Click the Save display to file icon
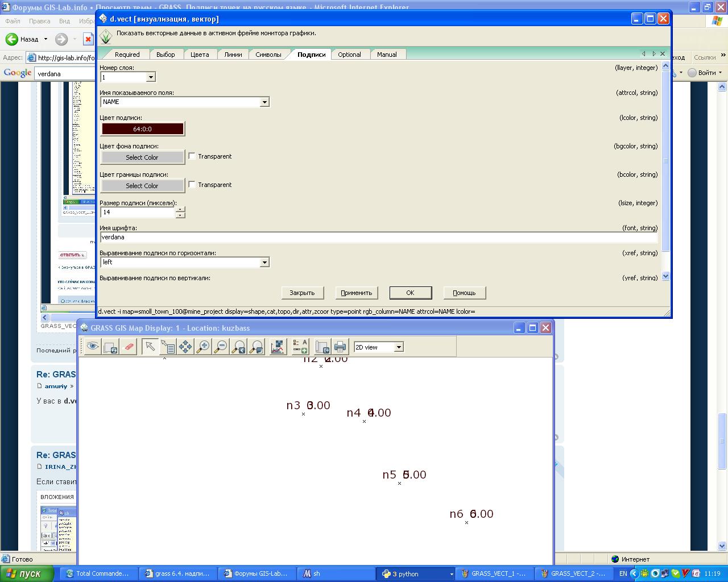Screen dimensions: 728x582 tap(322, 347)
